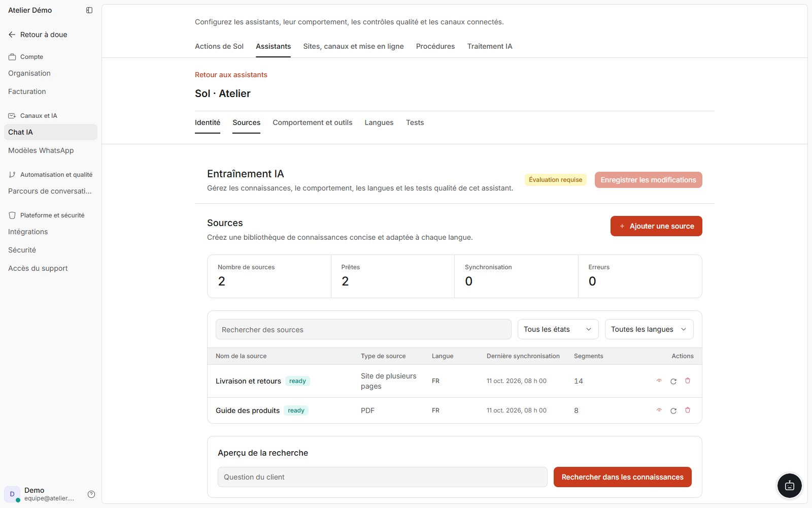Click Ajouter une source button
Image resolution: width=812 pixels, height=508 pixels.
click(656, 226)
